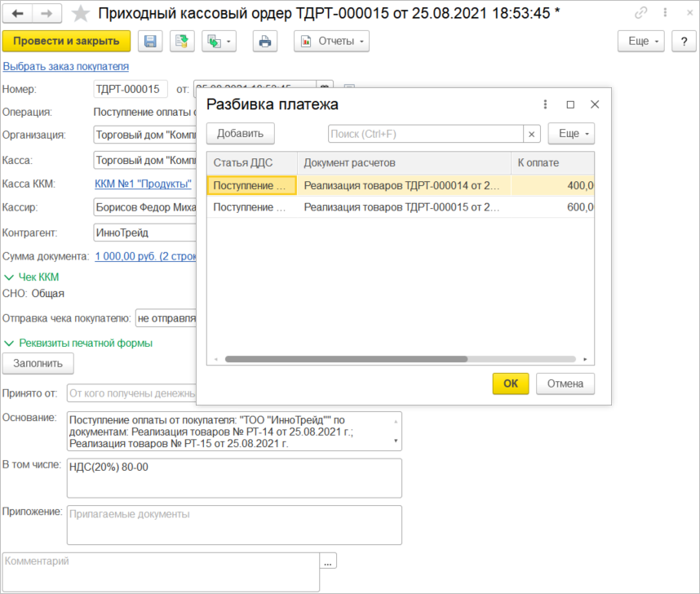Click the Касса input field

click(x=144, y=161)
